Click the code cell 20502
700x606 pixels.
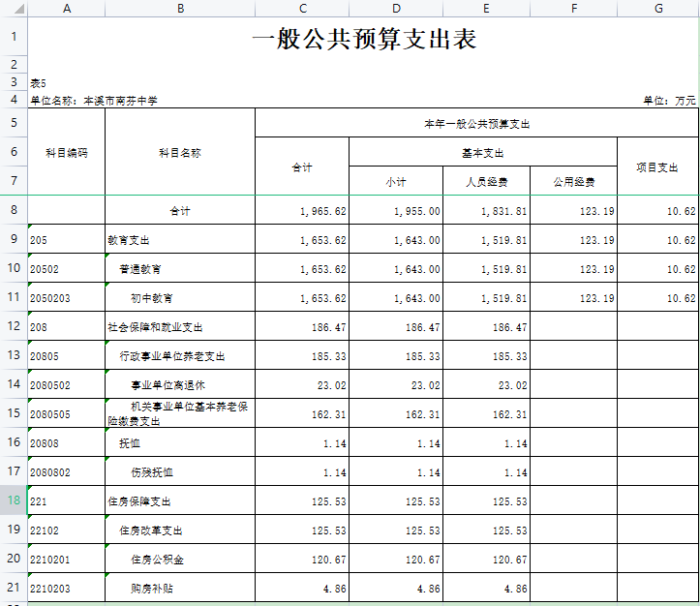(67, 269)
